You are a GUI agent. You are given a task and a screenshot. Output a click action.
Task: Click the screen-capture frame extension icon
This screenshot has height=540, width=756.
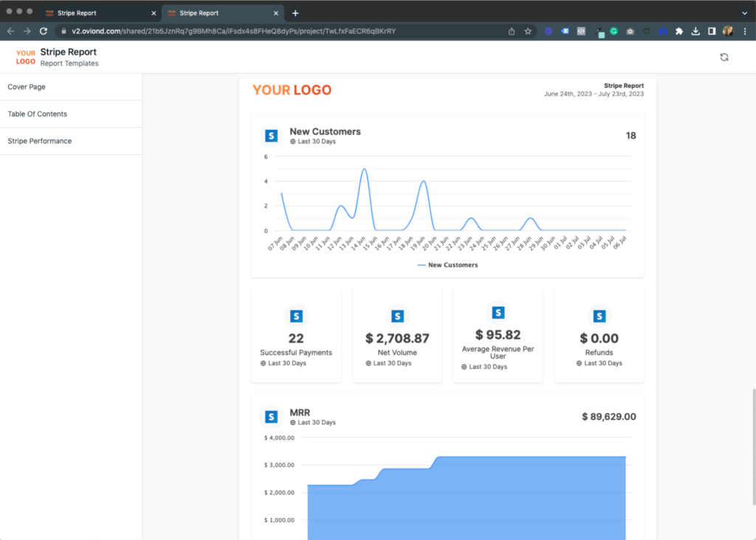pos(647,31)
